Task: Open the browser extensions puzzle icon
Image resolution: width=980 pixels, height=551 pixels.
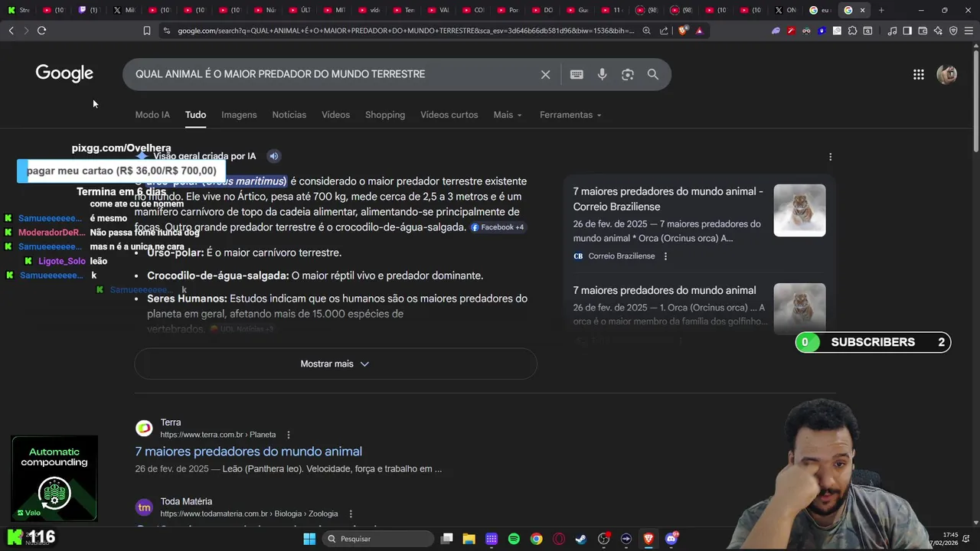Action: (852, 31)
